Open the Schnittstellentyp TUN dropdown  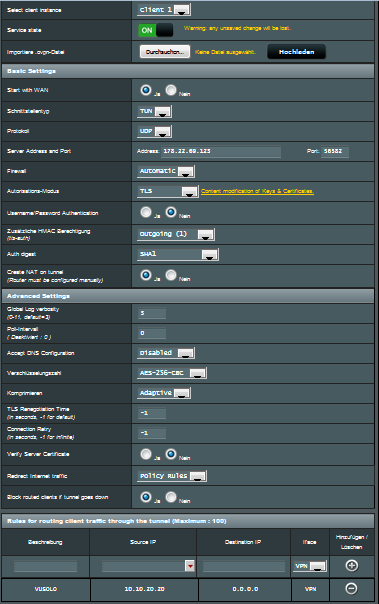[x=154, y=111]
